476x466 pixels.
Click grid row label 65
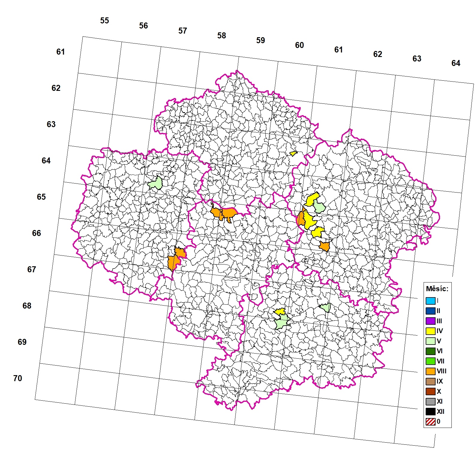pos(41,197)
